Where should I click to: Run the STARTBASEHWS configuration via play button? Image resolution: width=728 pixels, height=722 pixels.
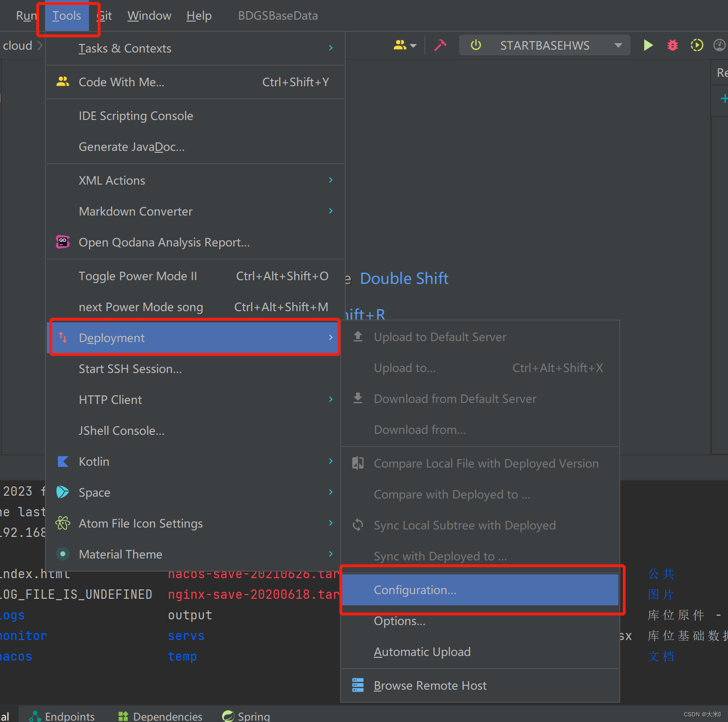pyautogui.click(x=648, y=45)
